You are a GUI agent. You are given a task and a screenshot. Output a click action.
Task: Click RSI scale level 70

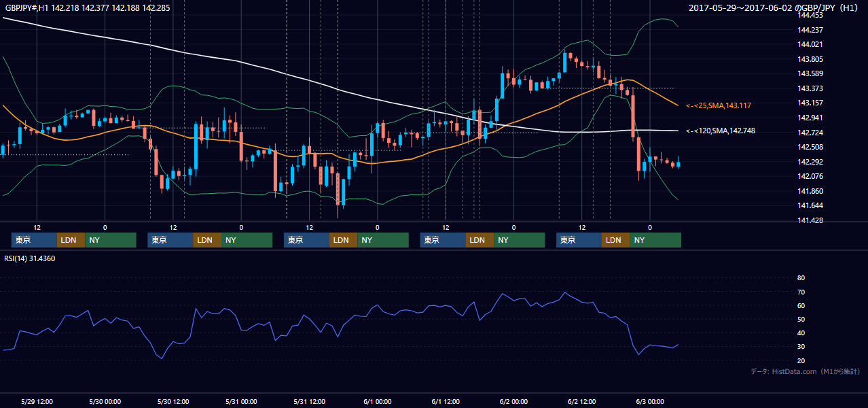point(801,292)
